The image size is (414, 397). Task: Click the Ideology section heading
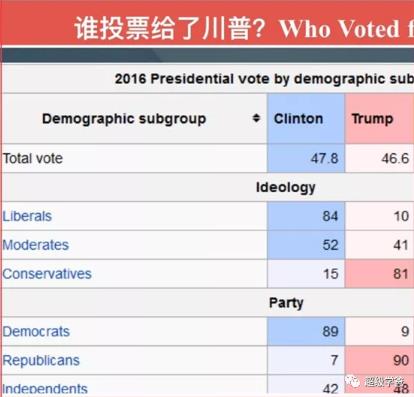(286, 187)
